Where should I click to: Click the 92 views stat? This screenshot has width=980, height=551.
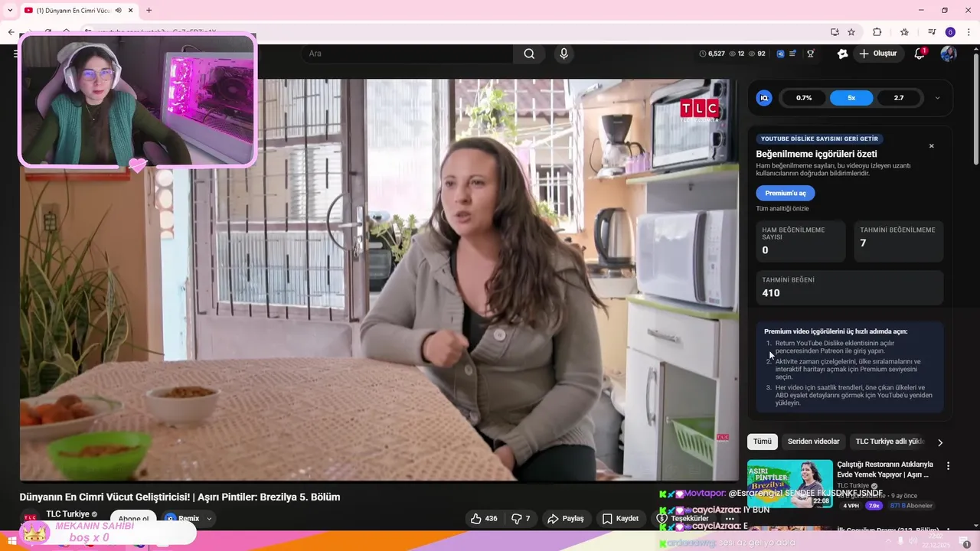pos(757,54)
